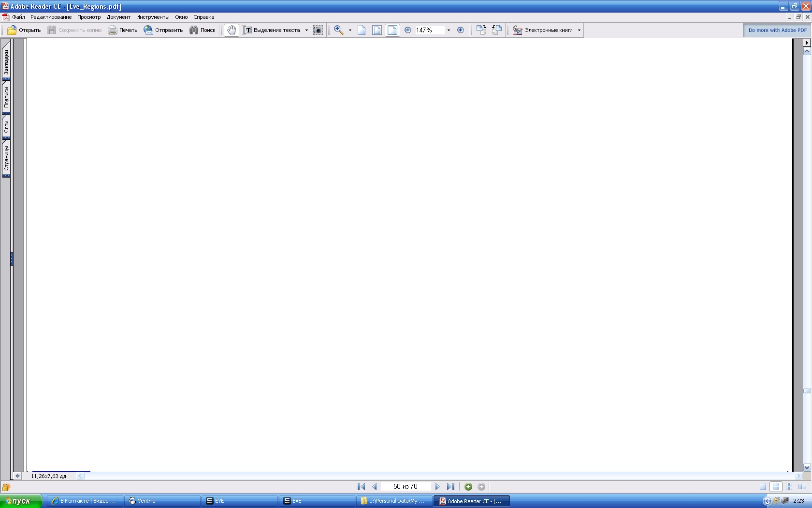Image resolution: width=812 pixels, height=508 pixels.
Task: Open the Инструменты menu
Action: click(x=153, y=17)
